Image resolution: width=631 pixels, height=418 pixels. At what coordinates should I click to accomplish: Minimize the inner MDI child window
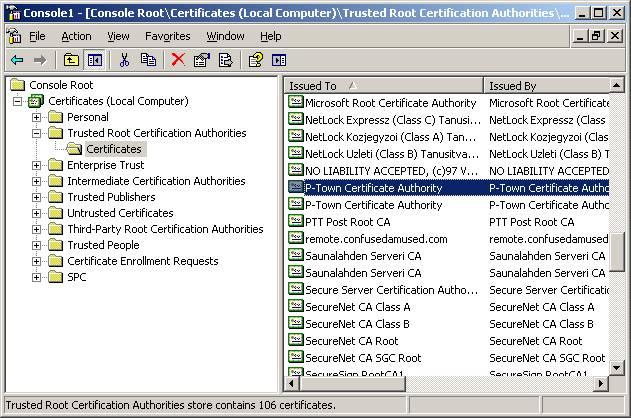click(x=579, y=36)
